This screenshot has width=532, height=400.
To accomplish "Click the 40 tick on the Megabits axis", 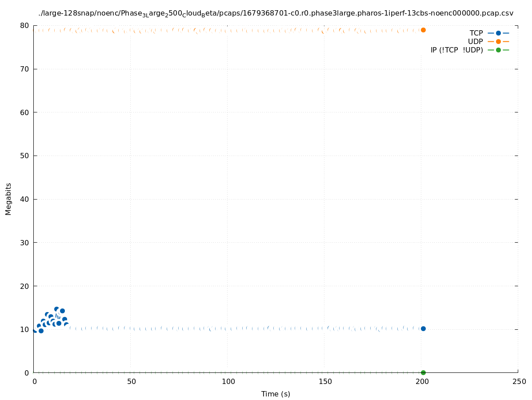I will [x=24, y=199].
